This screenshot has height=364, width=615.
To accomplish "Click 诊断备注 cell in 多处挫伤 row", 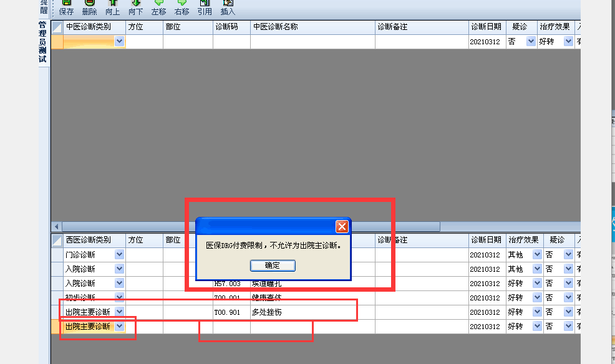I will tap(422, 312).
